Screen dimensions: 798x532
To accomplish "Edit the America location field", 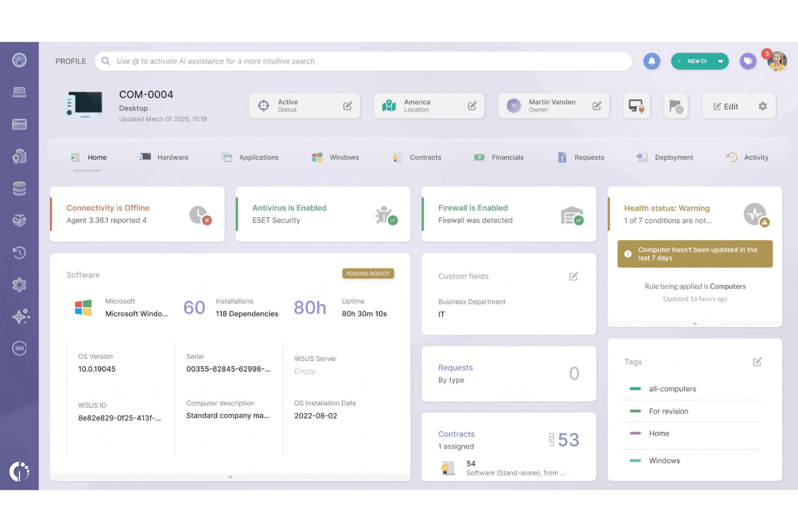I will click(472, 106).
